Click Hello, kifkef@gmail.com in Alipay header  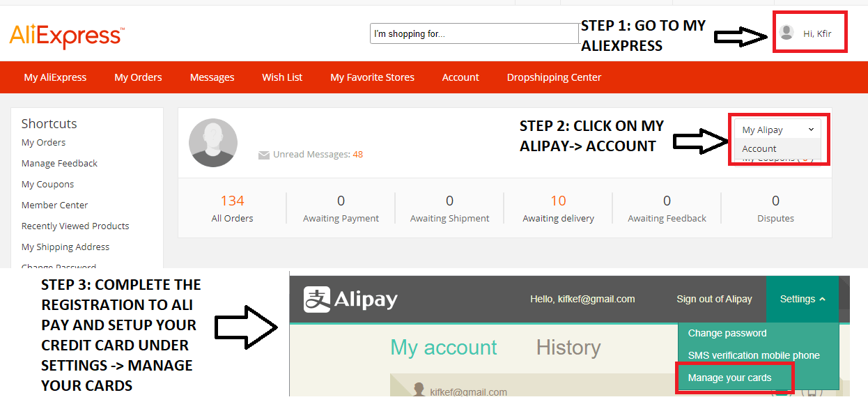pyautogui.click(x=582, y=299)
